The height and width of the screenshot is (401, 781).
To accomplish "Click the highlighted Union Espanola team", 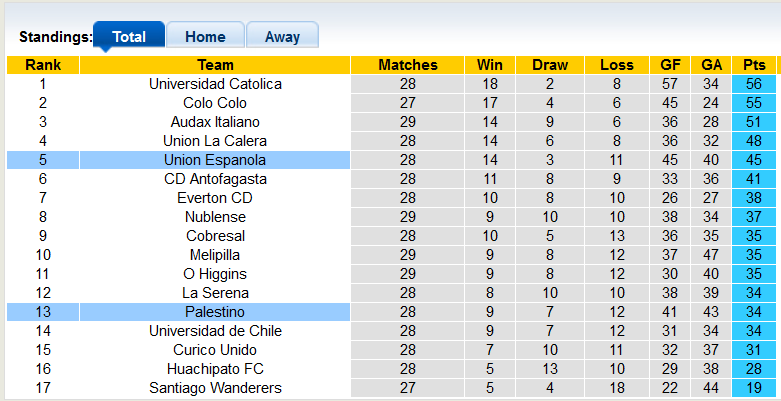I will [x=215, y=160].
